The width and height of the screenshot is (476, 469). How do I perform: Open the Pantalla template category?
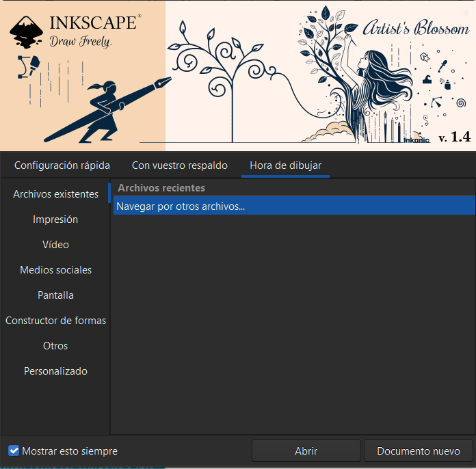pos(55,295)
